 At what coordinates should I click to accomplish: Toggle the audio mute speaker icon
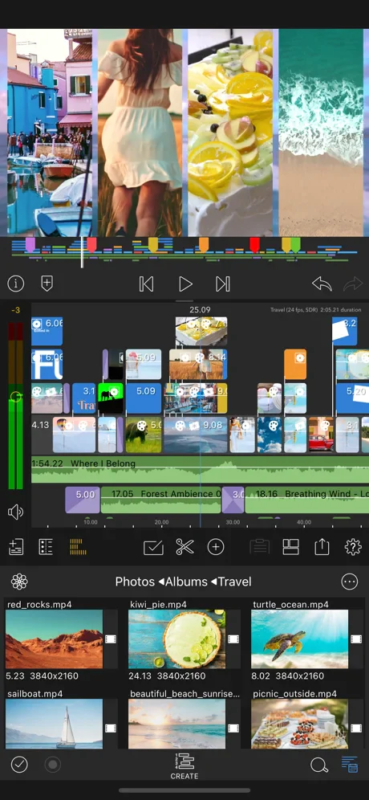(x=16, y=512)
